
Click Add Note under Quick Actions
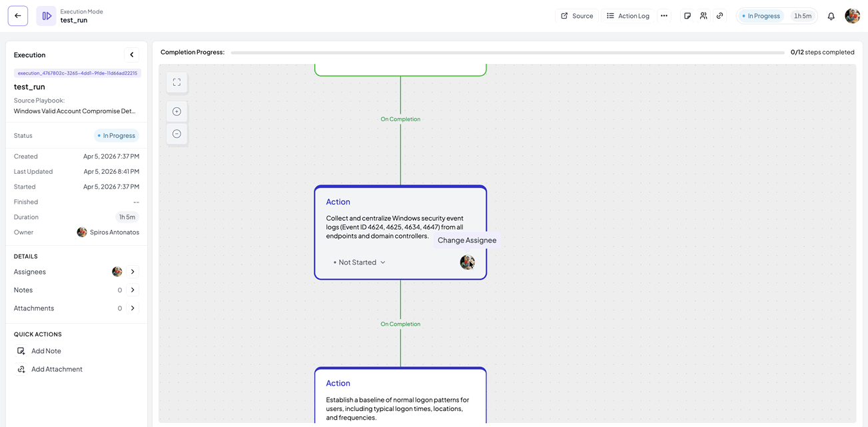click(x=46, y=350)
